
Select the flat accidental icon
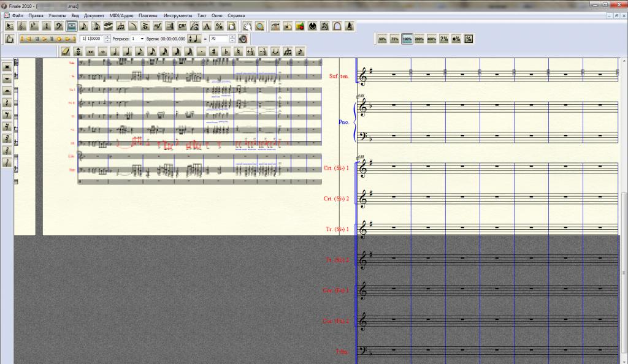tap(226, 51)
